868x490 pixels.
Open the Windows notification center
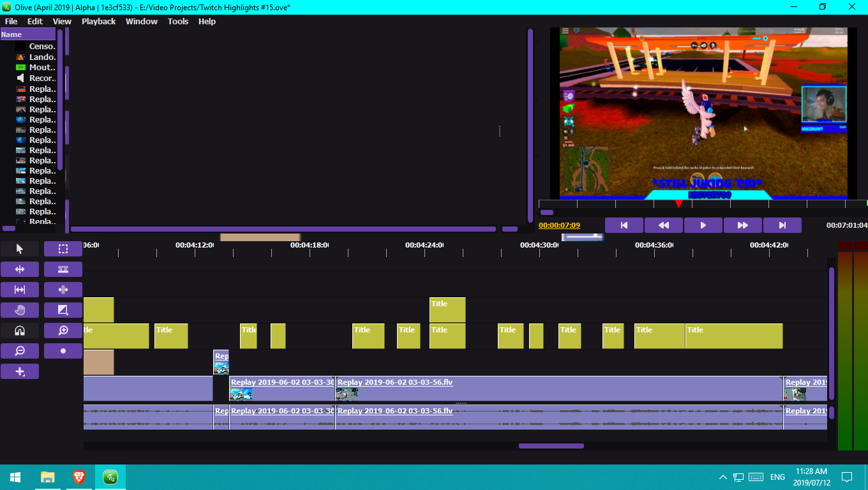(x=847, y=477)
